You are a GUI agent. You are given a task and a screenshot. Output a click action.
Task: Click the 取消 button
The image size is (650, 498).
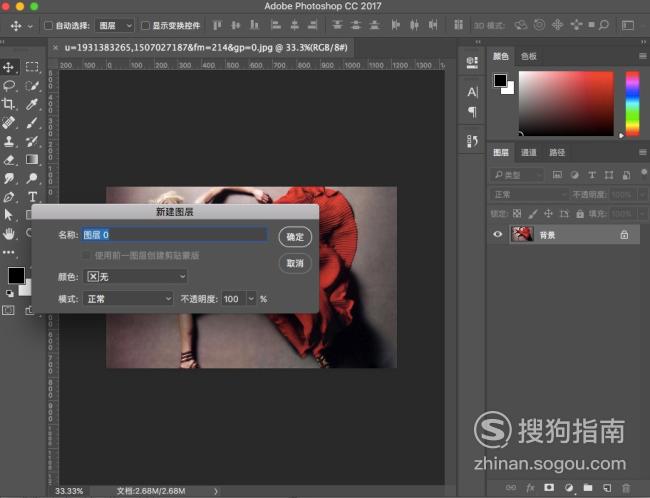coord(295,263)
